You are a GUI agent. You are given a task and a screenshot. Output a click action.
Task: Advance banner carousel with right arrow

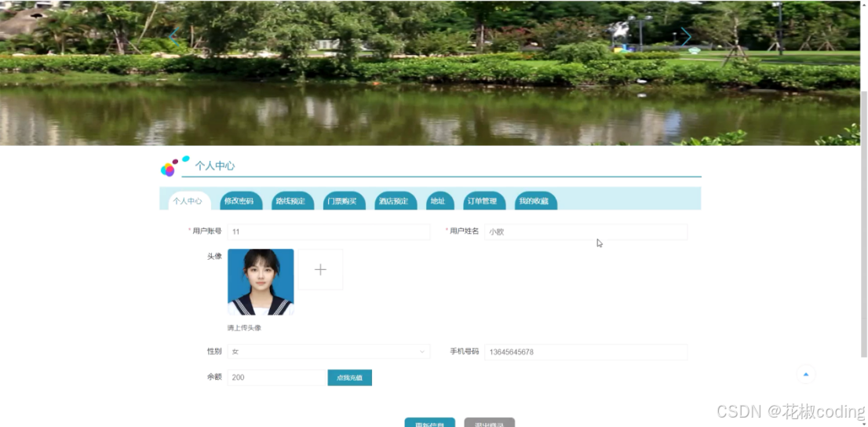tap(687, 37)
